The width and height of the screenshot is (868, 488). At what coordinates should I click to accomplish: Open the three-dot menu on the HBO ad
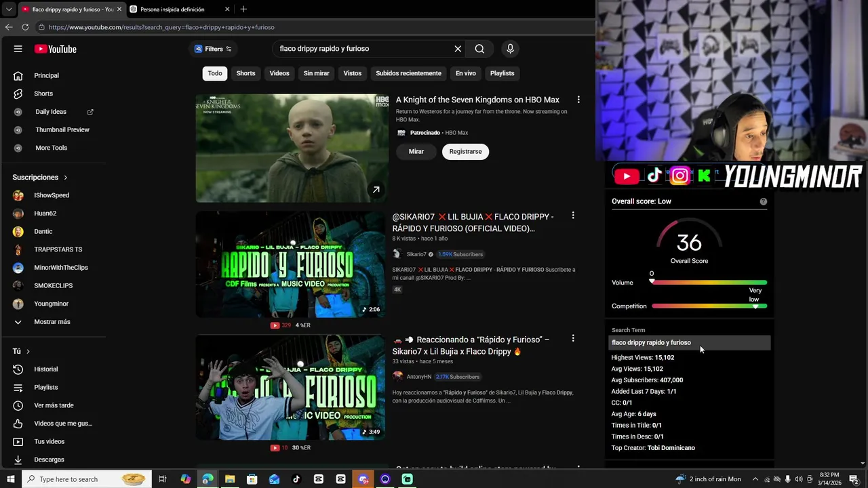coord(578,100)
